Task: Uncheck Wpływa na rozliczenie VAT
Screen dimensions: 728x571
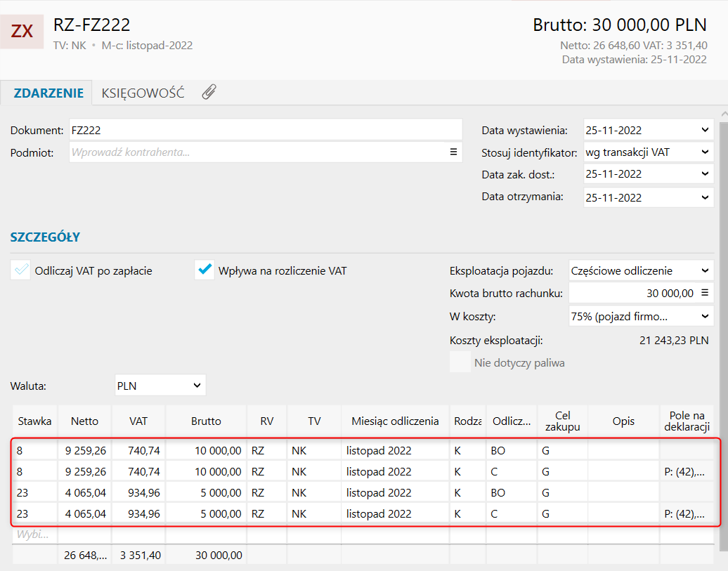Action: tap(204, 270)
